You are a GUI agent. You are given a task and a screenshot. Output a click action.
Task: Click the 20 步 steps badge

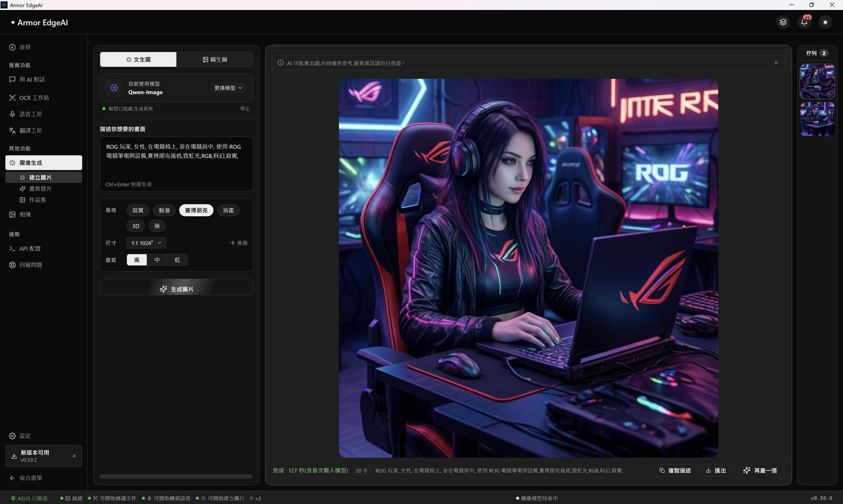pyautogui.click(x=362, y=471)
